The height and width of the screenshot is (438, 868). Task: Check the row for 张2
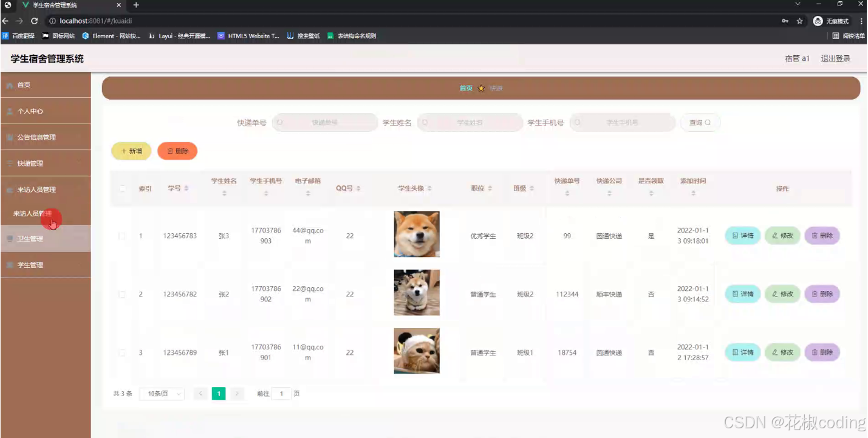(x=122, y=294)
